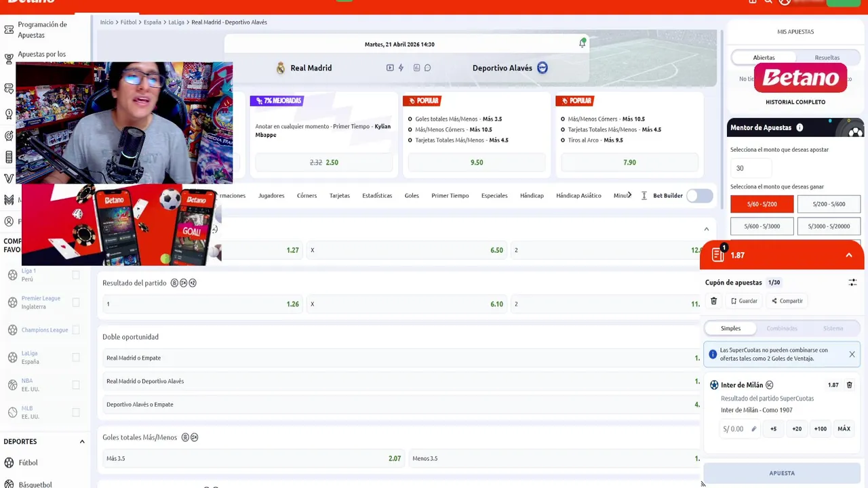Collapse the first market section chevron
868x488 pixels.
706,229
